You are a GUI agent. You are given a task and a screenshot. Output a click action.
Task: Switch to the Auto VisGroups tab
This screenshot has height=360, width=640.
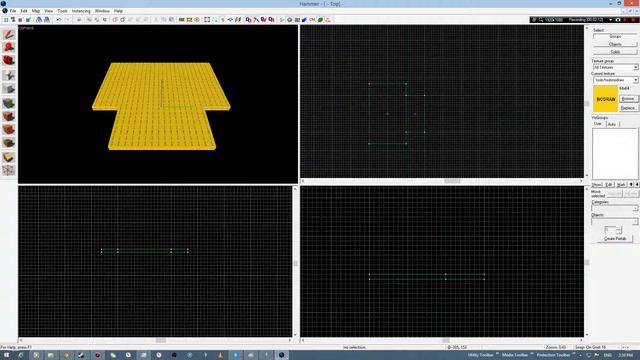point(612,124)
